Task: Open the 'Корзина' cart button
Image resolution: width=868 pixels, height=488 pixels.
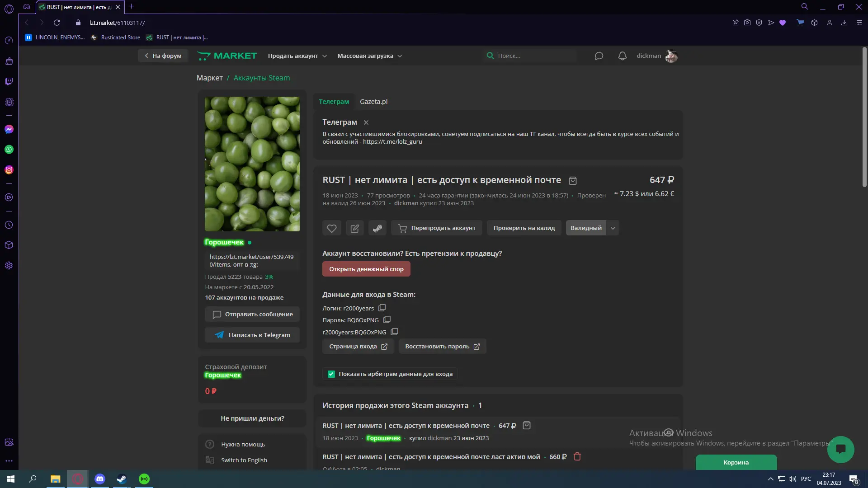Action: tap(736, 462)
